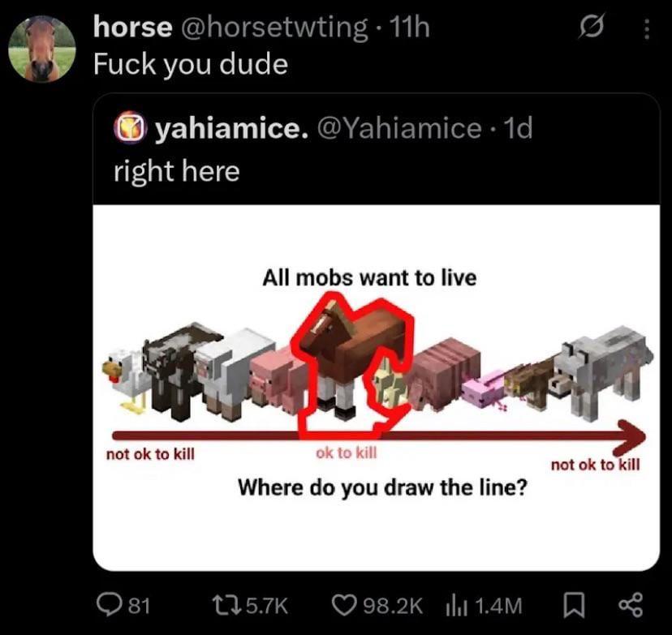Like the tweet with heart icon
The image size is (672, 635).
tap(346, 606)
